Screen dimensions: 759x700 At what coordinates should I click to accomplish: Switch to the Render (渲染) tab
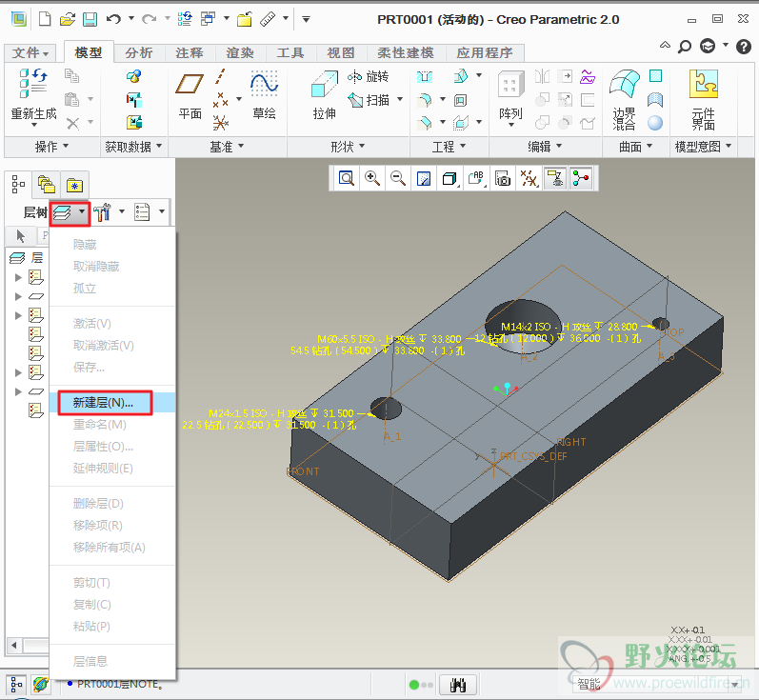(x=240, y=52)
